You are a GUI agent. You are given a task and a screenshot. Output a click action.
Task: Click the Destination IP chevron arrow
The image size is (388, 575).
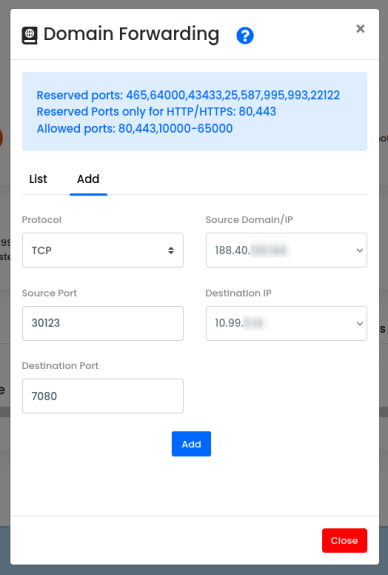point(360,324)
